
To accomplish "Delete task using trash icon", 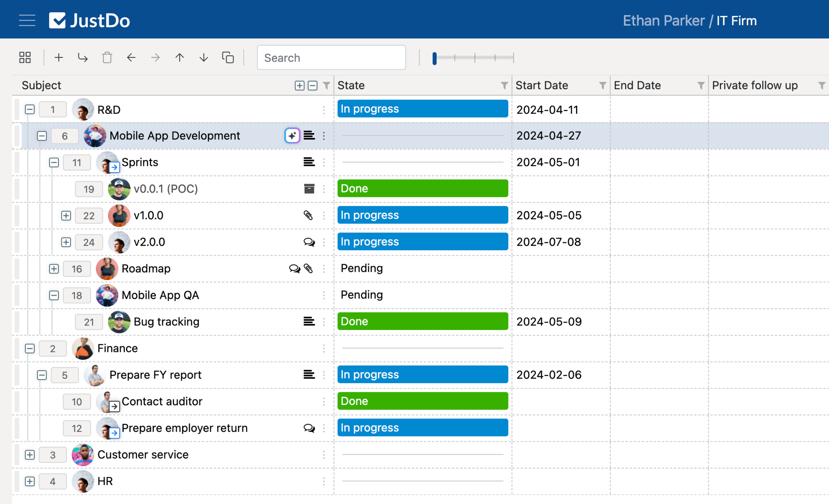I will point(107,58).
